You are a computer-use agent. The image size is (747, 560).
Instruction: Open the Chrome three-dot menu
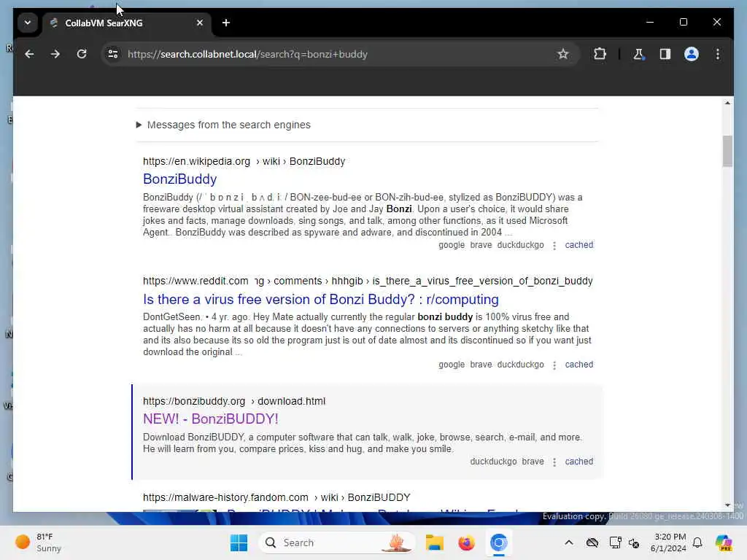(718, 54)
